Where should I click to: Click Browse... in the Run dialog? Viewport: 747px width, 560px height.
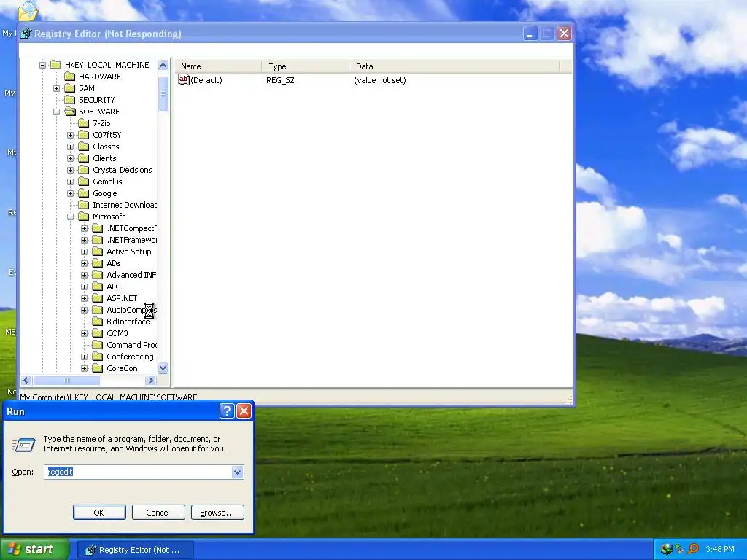point(217,513)
